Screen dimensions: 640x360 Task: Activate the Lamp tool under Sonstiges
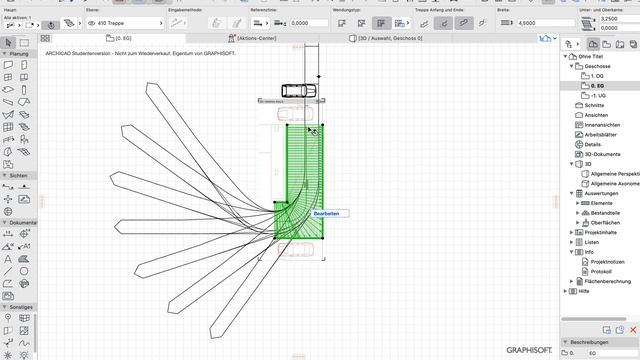click(24, 355)
